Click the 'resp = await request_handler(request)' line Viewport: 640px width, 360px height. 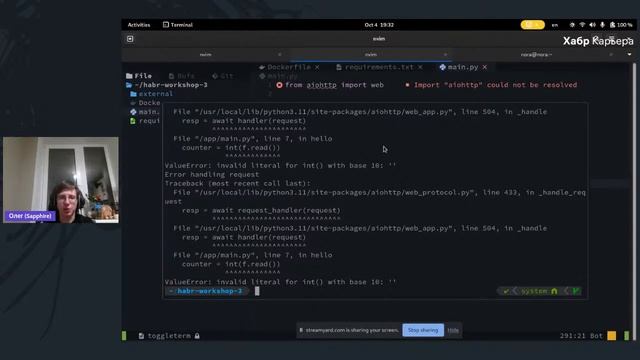point(261,211)
